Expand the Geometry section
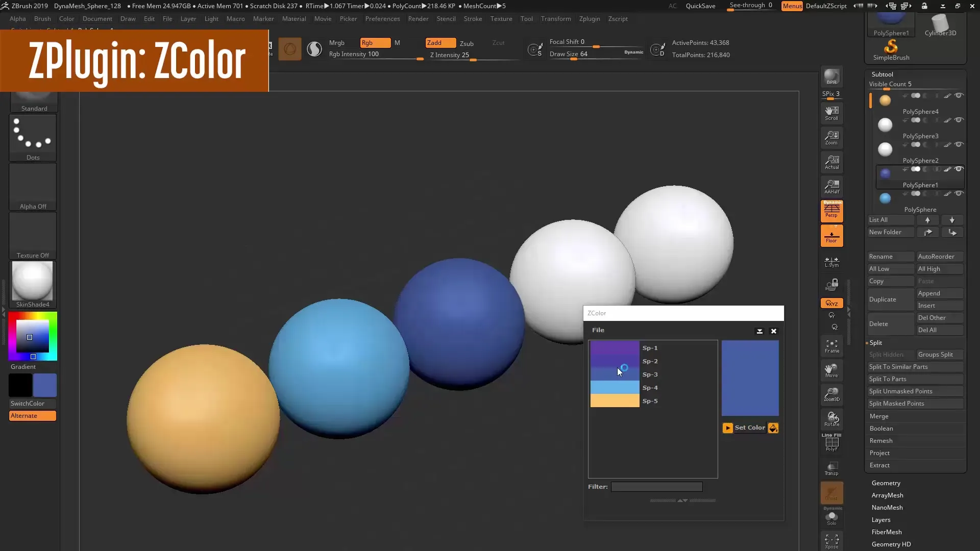The image size is (980, 551). point(886,483)
